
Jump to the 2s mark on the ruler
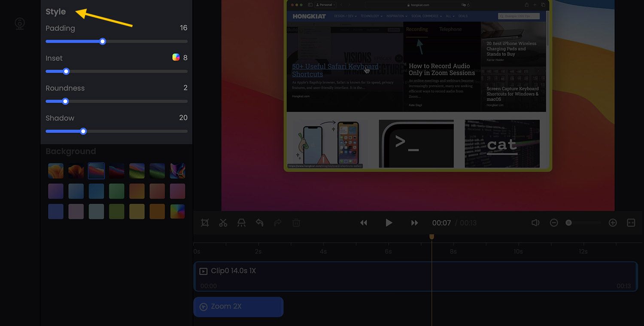click(258, 251)
